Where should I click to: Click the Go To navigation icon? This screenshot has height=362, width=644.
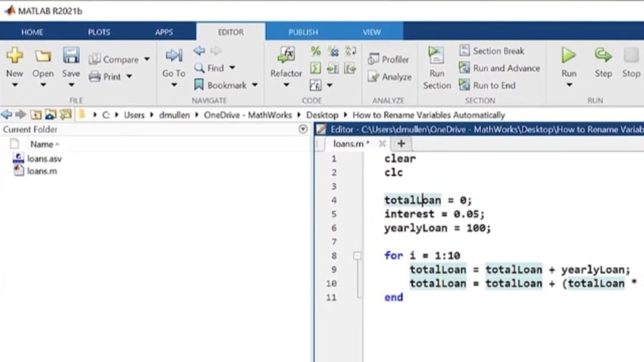pos(174,55)
